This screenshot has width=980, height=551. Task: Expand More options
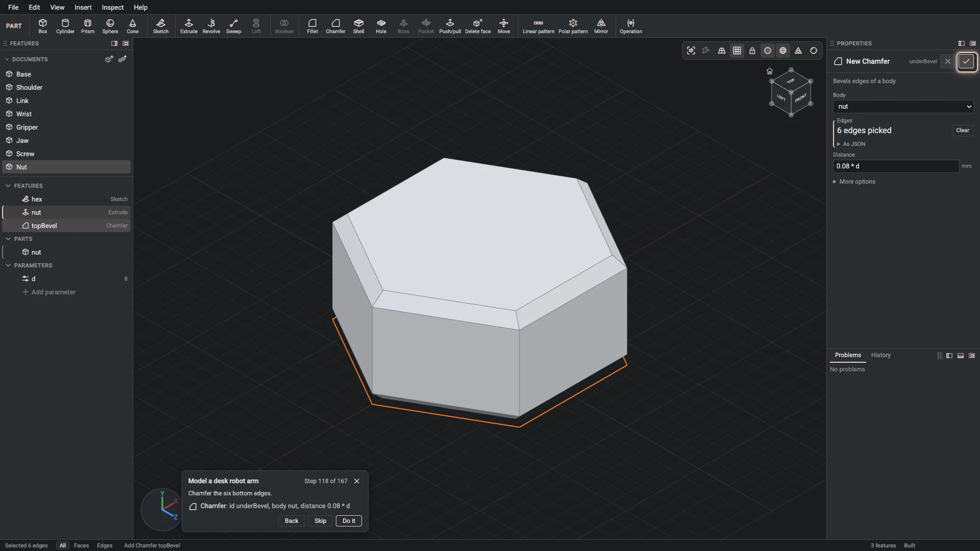tap(854, 182)
